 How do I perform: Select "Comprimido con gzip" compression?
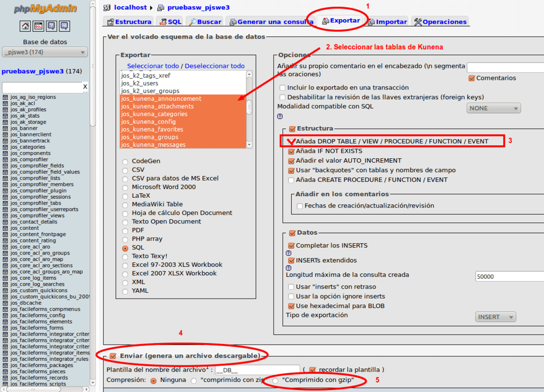(275, 381)
